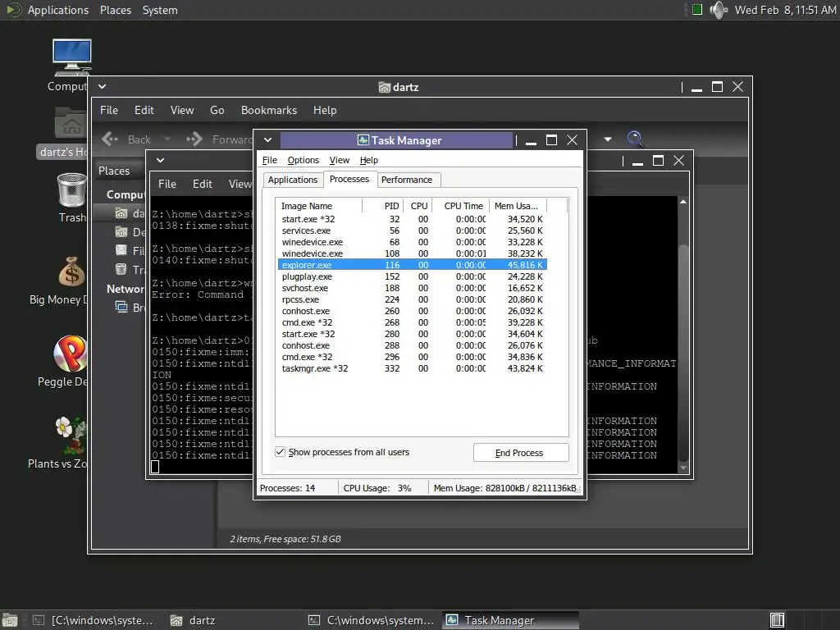Select the svchost.exe process row
The width and height of the screenshot is (840, 630).
point(412,288)
